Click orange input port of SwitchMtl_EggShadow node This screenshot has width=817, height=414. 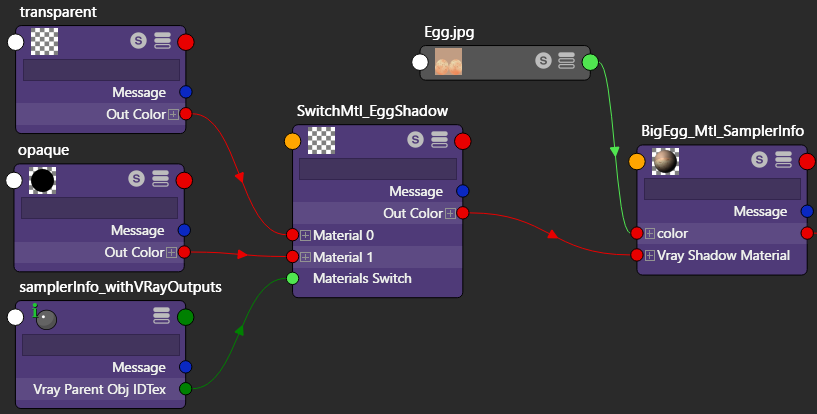pyautogui.click(x=293, y=141)
